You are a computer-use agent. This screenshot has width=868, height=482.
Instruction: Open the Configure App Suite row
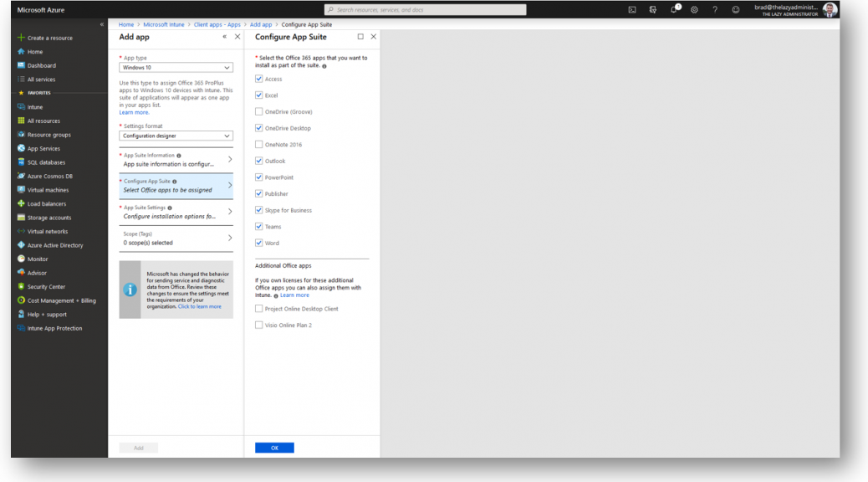(176, 186)
